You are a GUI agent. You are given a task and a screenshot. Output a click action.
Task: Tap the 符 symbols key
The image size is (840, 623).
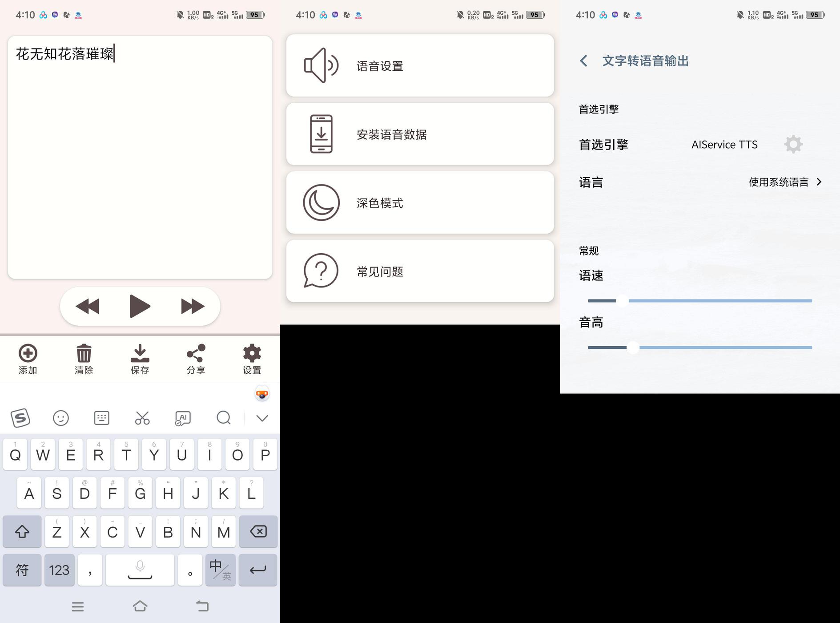tap(22, 570)
